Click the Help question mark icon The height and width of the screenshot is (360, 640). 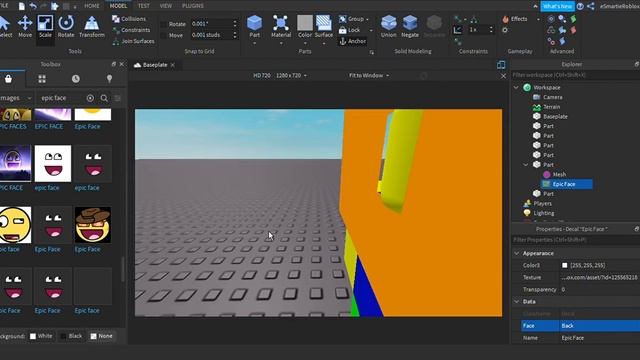pos(580,6)
